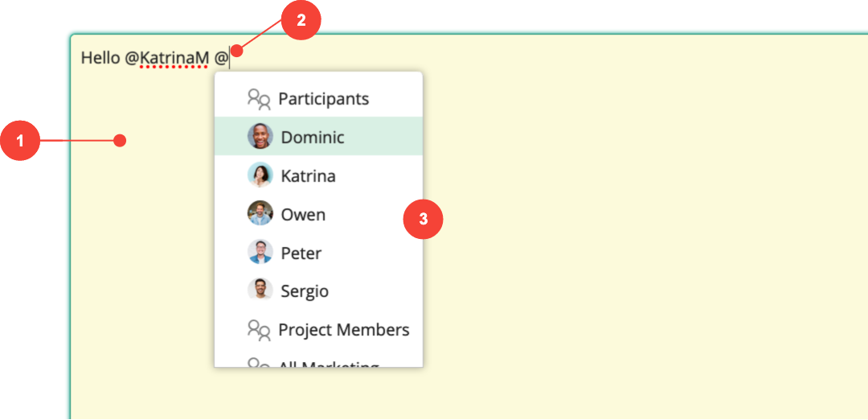Choose the partially visible All Marketing entry
868x420 pixels.
pos(318,359)
